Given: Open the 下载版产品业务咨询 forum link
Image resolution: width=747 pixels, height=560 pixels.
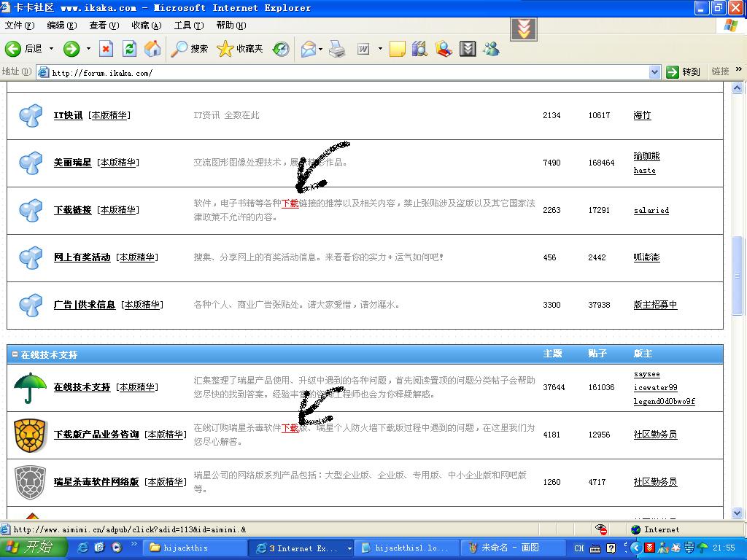Looking at the screenshot, I should pos(96,435).
